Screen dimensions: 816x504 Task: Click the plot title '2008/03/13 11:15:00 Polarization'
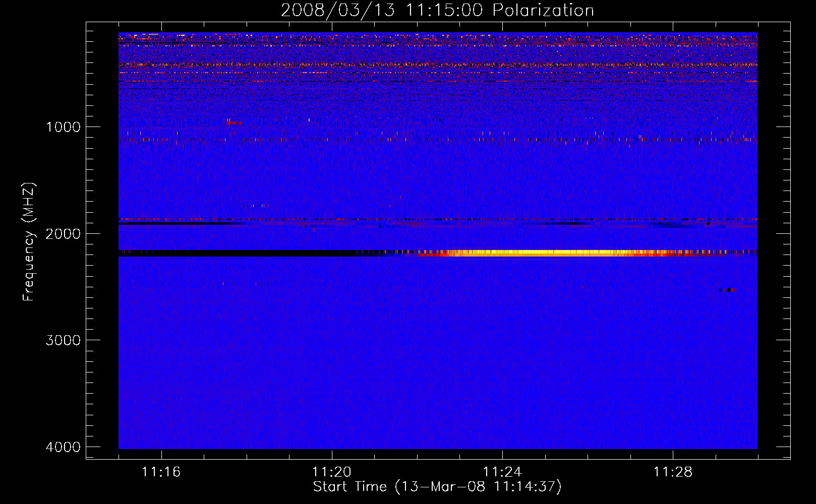coord(437,11)
